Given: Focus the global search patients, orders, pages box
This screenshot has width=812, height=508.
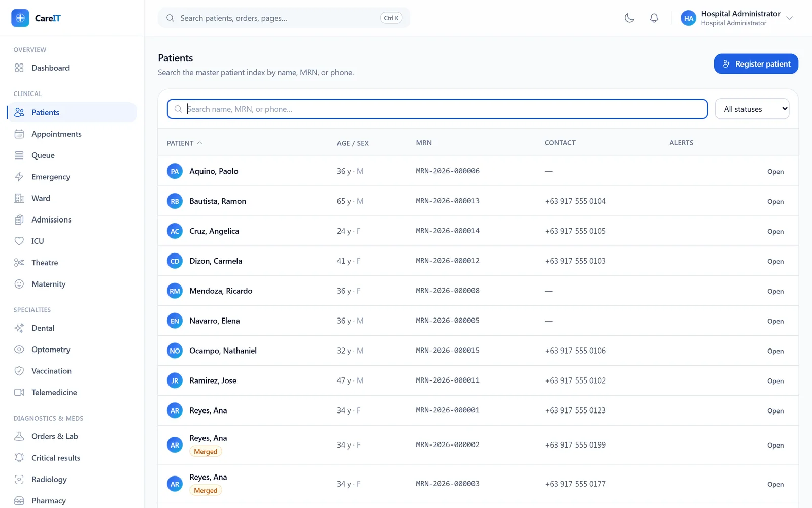Looking at the screenshot, I should click(284, 18).
